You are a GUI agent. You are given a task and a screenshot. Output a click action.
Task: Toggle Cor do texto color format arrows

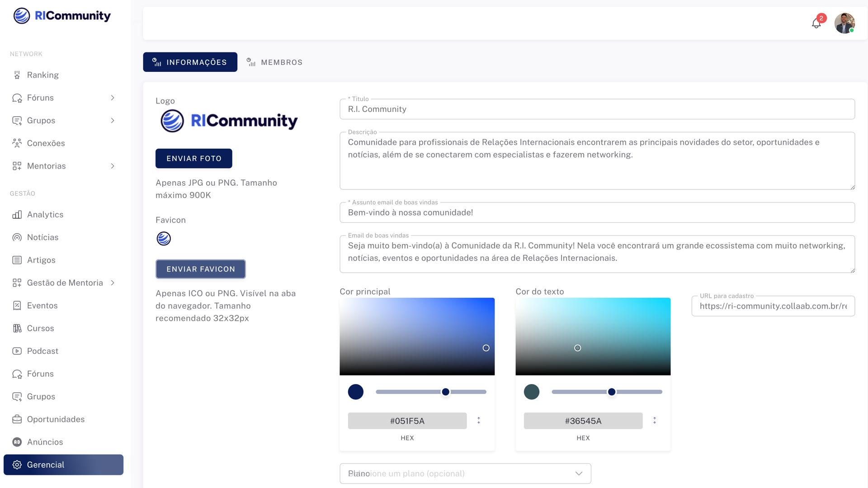655,421
